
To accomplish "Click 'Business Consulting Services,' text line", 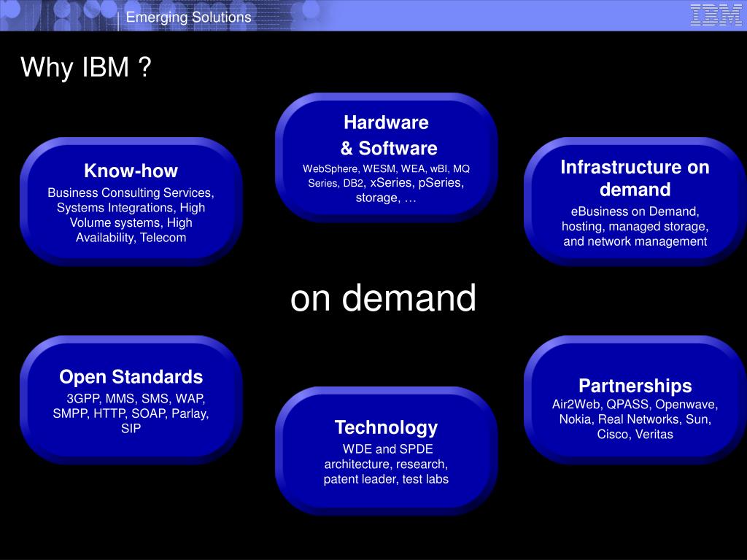I will 131,192.
